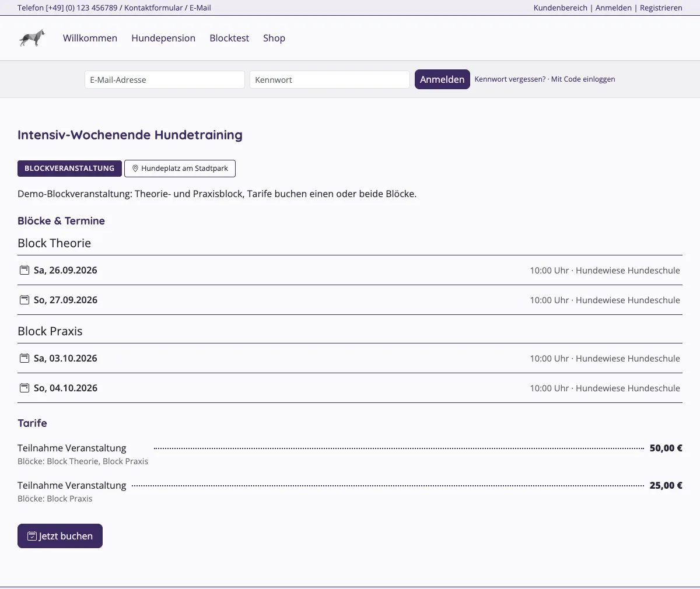Click the Telefon number in the top bar
The image size is (700, 589).
[x=68, y=8]
